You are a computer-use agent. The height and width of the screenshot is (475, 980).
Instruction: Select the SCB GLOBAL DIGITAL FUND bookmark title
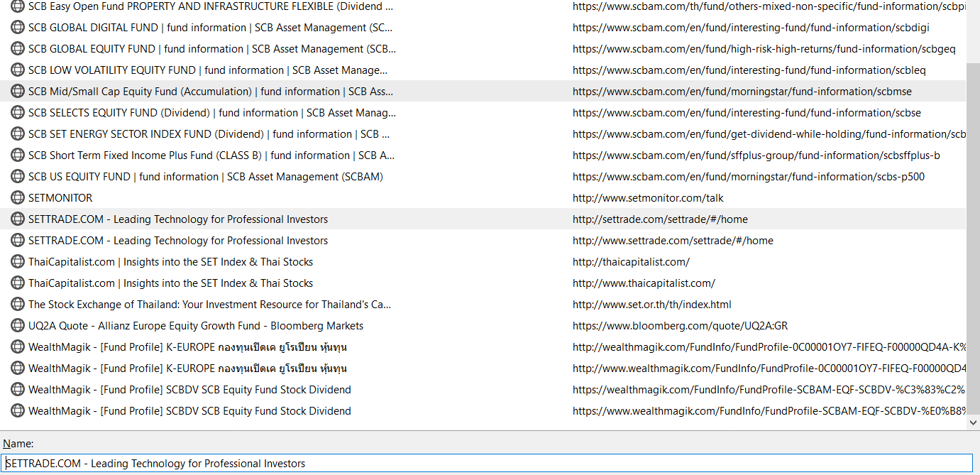(210, 28)
